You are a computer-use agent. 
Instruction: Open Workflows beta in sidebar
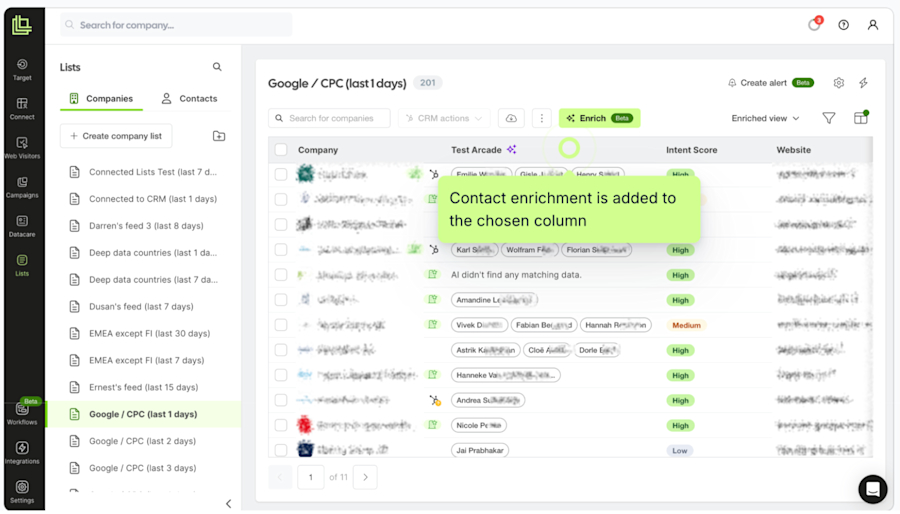click(22, 413)
